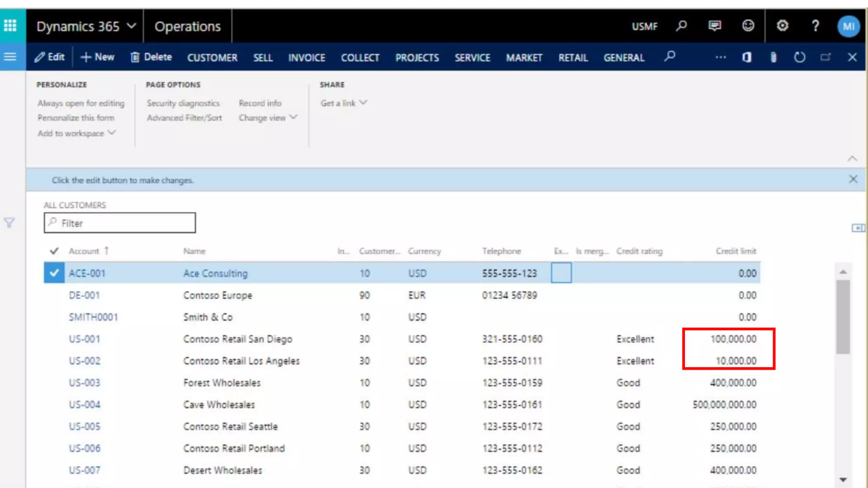Click the ALL CUSTOMERS Filter input field
Viewport: 868px width, 488px height.
(x=120, y=223)
